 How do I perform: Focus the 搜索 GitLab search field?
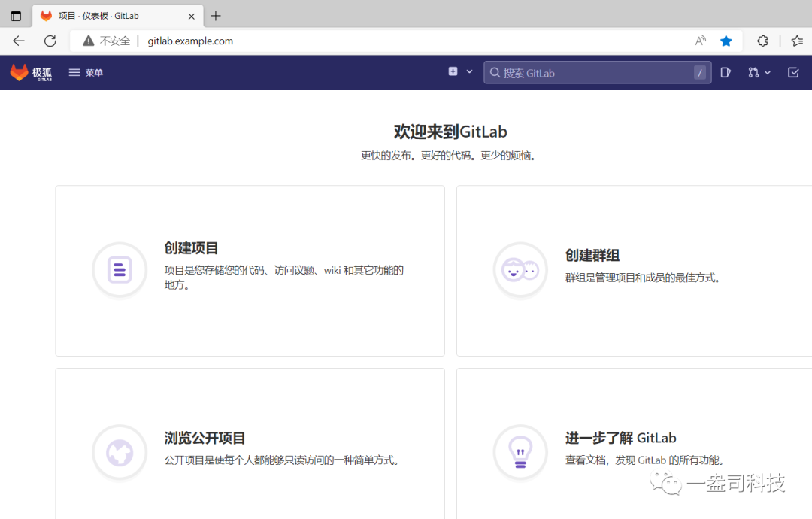pos(597,72)
